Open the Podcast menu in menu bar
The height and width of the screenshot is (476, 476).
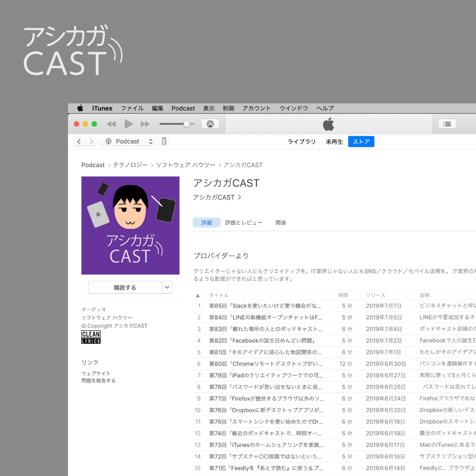click(x=183, y=108)
